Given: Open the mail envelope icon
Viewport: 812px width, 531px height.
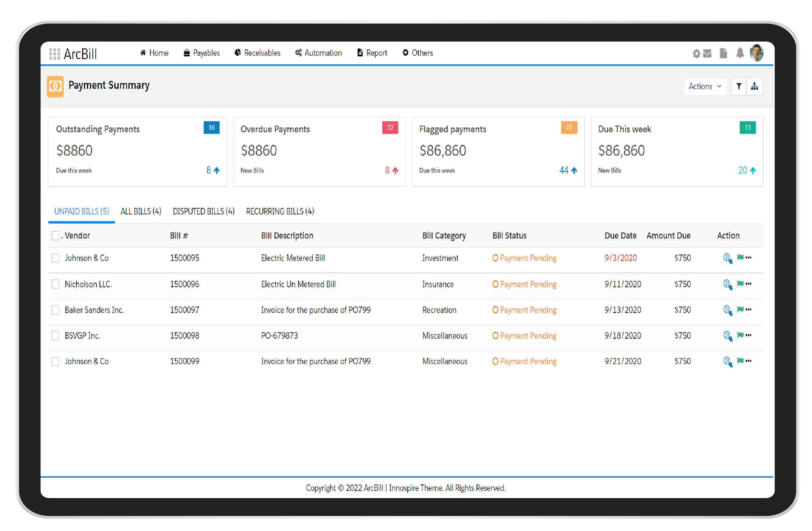Looking at the screenshot, I should (x=707, y=53).
